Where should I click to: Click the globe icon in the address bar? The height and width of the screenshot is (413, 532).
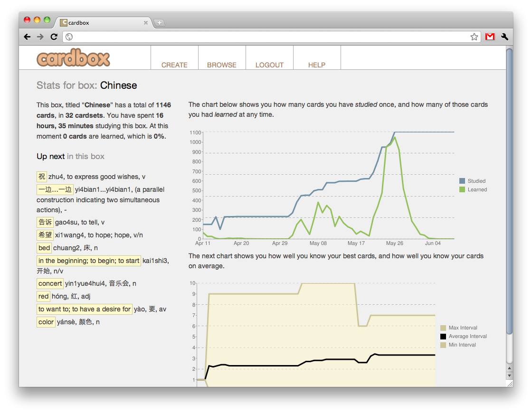click(69, 37)
